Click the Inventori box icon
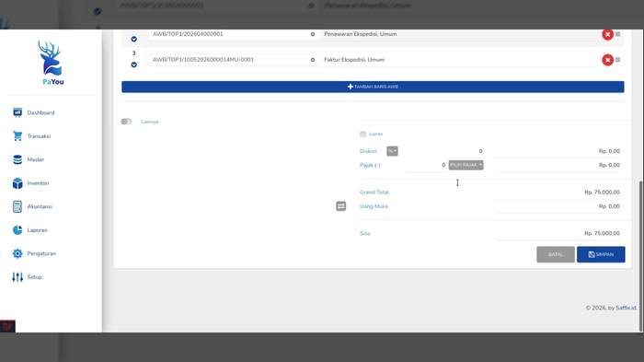Screen dimensions: 644x362 coord(17,183)
